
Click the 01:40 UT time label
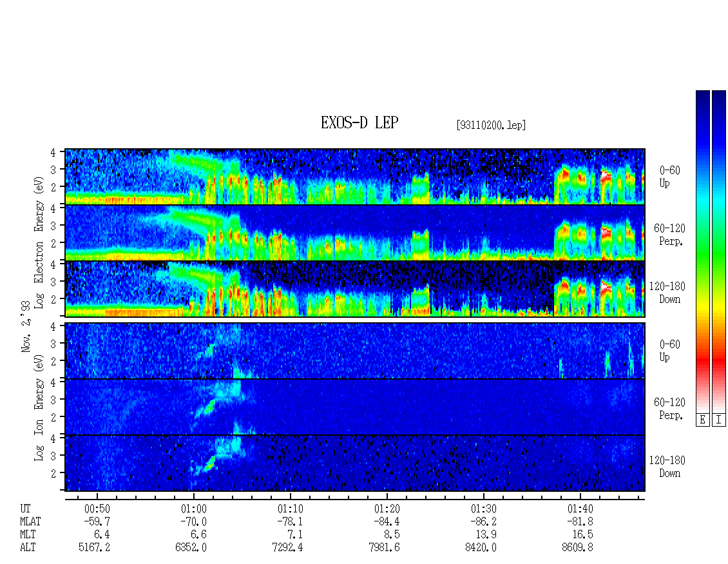580,509
